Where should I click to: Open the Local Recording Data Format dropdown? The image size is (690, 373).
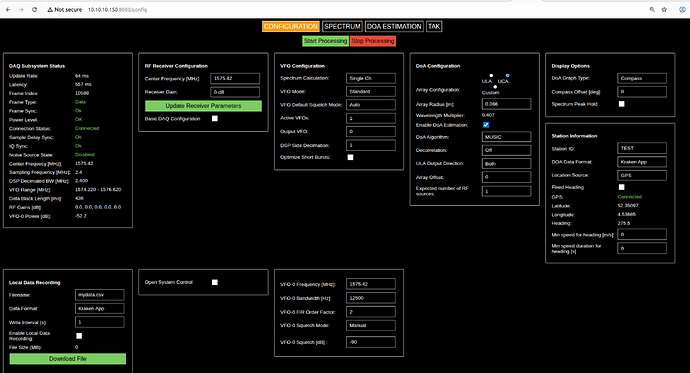pyautogui.click(x=99, y=308)
